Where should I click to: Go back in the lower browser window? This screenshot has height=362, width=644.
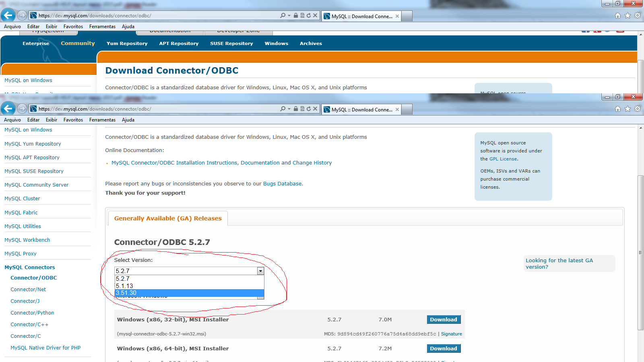pos(8,109)
